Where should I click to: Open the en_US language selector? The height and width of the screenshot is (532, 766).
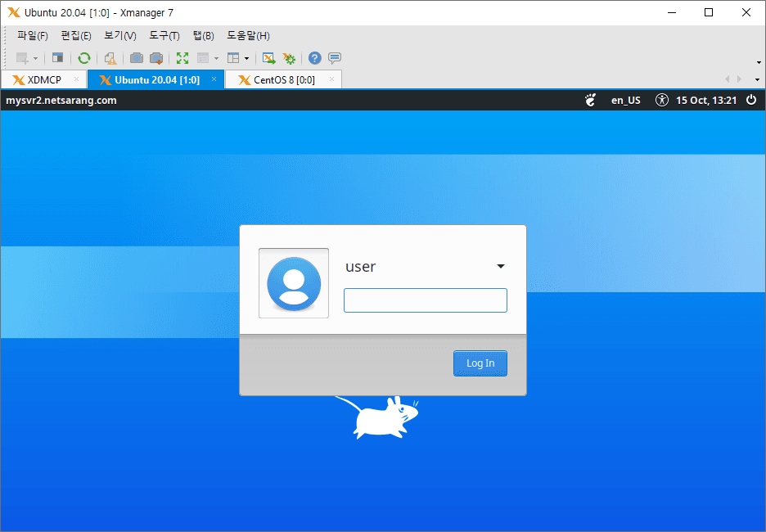(626, 101)
